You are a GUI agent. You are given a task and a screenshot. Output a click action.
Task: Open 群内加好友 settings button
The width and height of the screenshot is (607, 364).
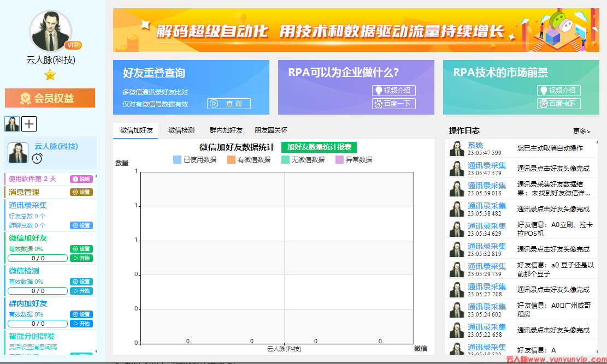click(81, 314)
